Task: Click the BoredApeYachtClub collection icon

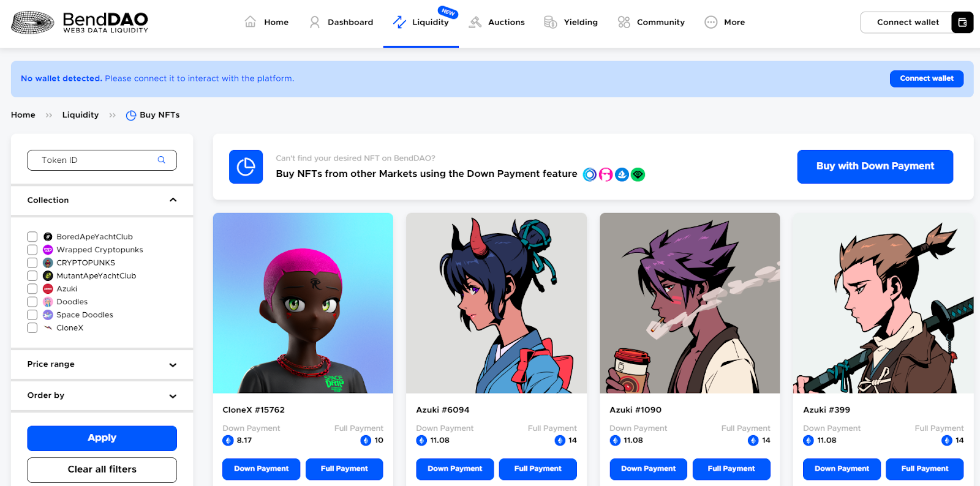Action: [48, 237]
